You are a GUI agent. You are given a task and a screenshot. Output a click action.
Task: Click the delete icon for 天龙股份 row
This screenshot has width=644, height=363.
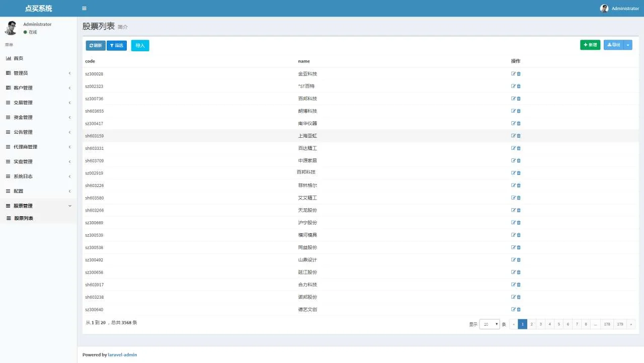pyautogui.click(x=519, y=210)
